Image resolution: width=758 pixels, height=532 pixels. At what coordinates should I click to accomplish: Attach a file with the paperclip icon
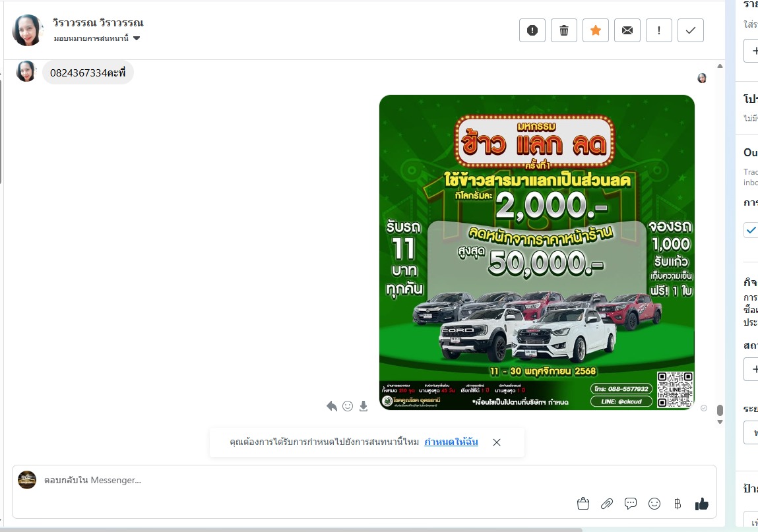[607, 504]
